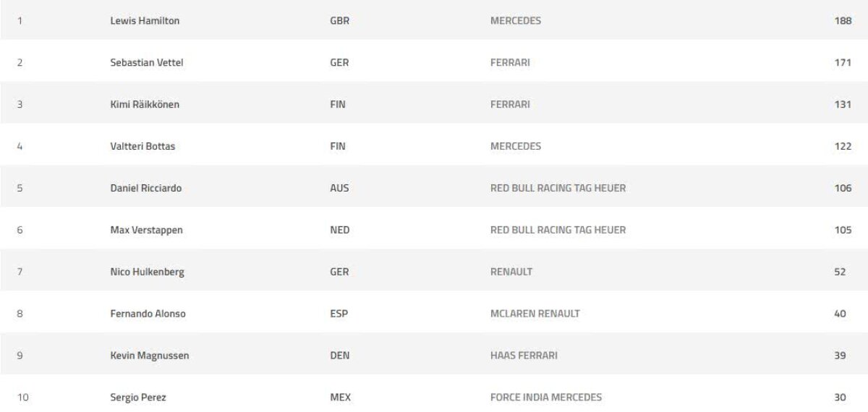868x412 pixels.
Task: Select FORCE INDIA MERCEDES team name
Action: tap(545, 398)
